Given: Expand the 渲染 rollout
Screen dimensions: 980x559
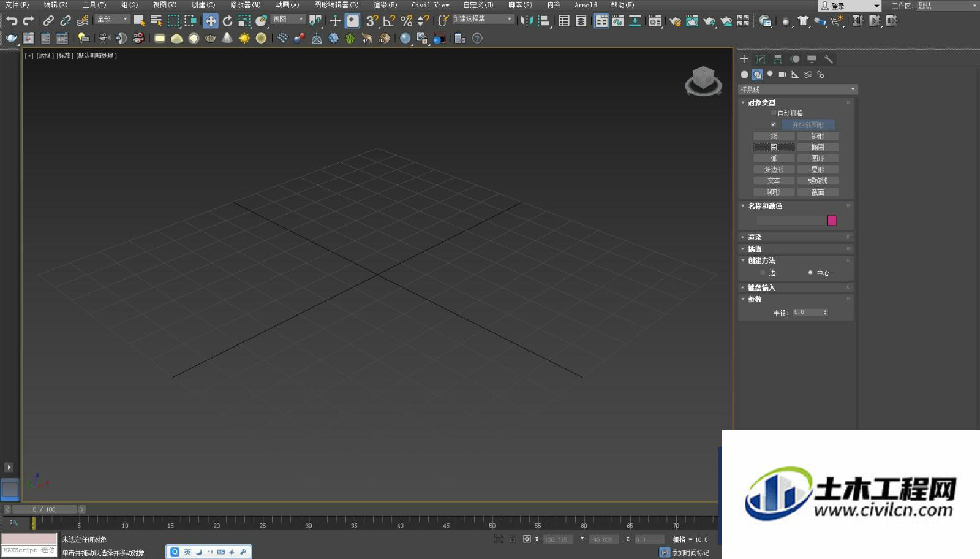Looking at the screenshot, I should tap(796, 237).
